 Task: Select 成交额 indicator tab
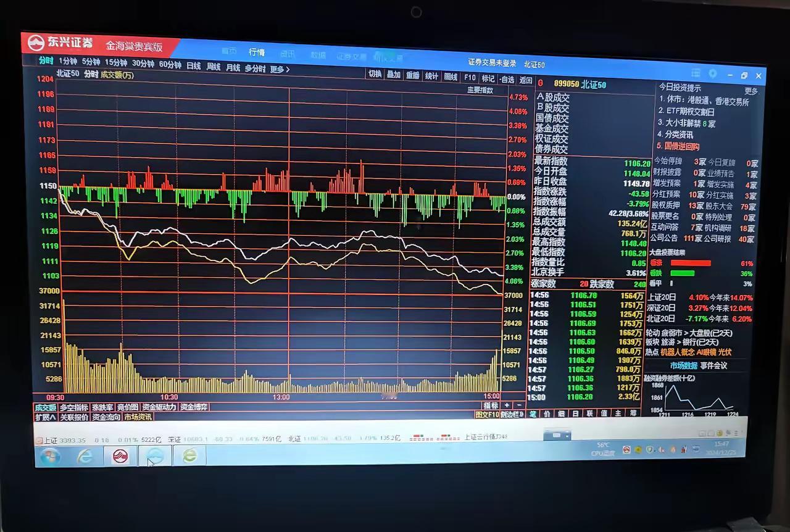(45, 407)
